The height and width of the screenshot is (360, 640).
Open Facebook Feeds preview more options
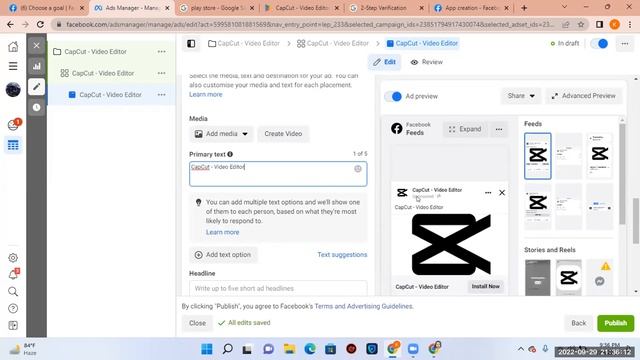pyautogui.click(x=499, y=129)
